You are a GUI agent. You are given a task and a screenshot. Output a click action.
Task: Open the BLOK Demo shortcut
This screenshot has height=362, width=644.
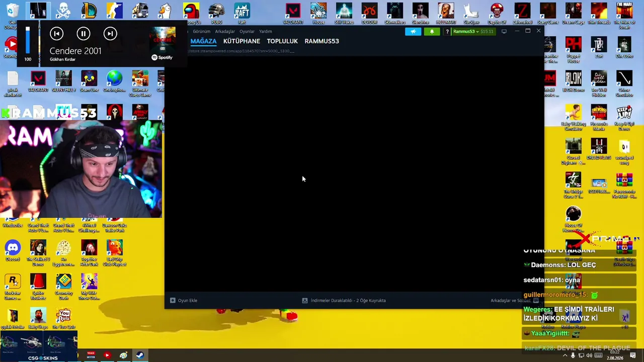coord(573,81)
